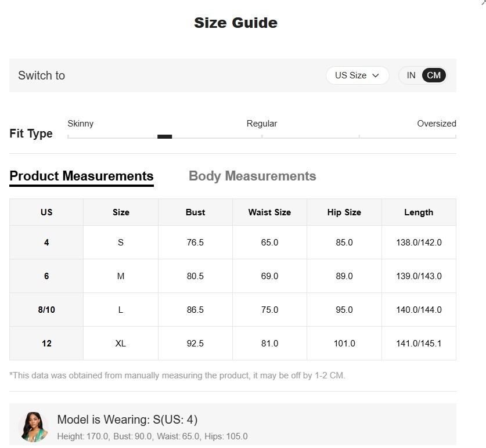The image size is (486, 448).
Task: Click the model height and bust details line
Action: click(153, 436)
